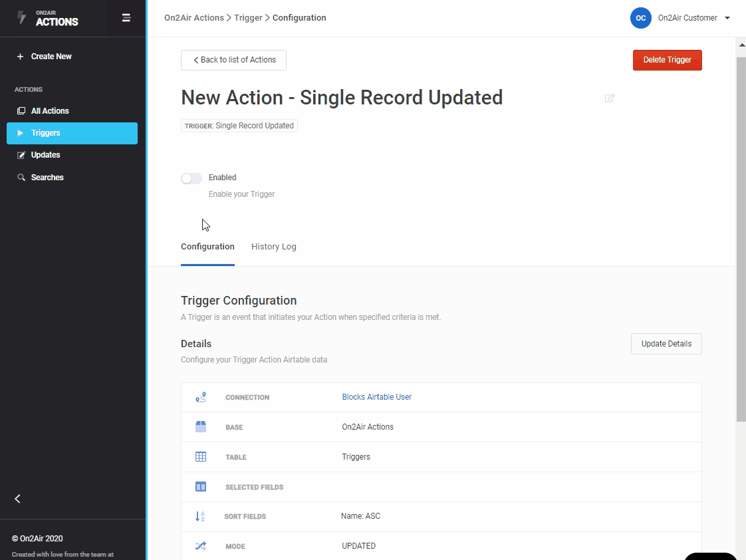Screen dimensions: 746x560
Task: Open Searches in the sidebar
Action: pos(47,178)
